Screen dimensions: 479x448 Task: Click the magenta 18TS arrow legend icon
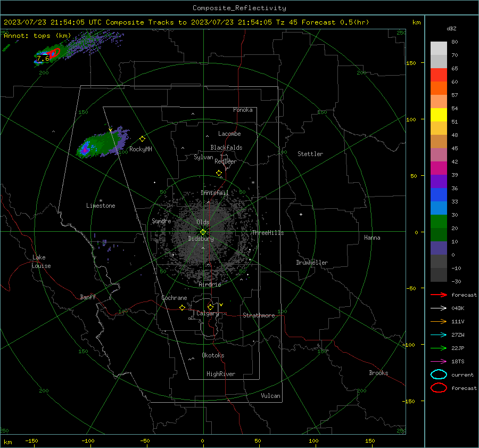(x=439, y=362)
